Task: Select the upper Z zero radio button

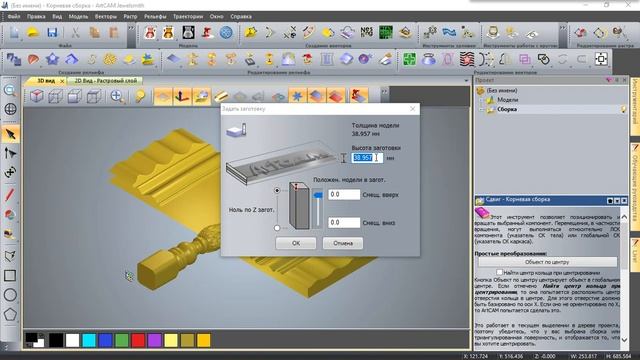Action: click(x=277, y=190)
